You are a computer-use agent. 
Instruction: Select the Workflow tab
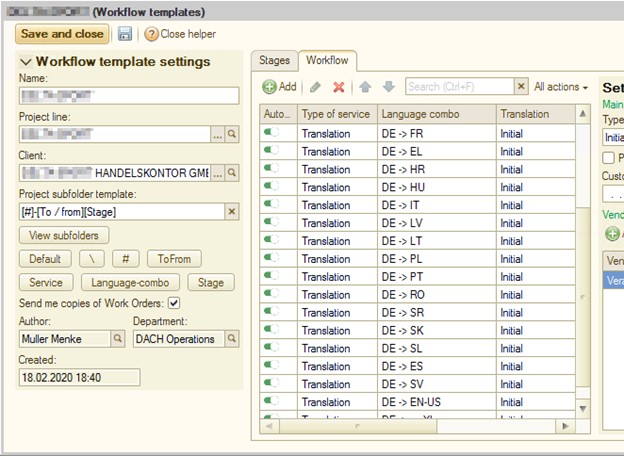coord(327,61)
